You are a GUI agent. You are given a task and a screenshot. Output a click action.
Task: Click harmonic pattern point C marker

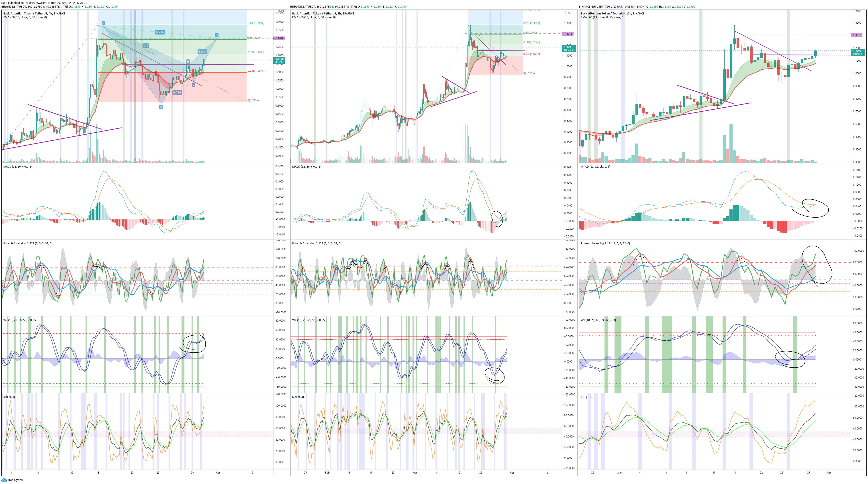point(193,85)
